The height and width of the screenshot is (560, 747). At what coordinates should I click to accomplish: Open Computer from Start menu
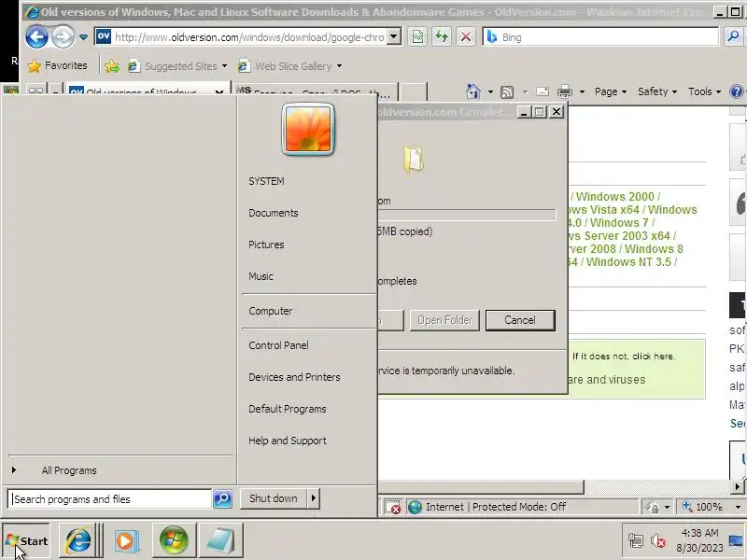pos(271,311)
